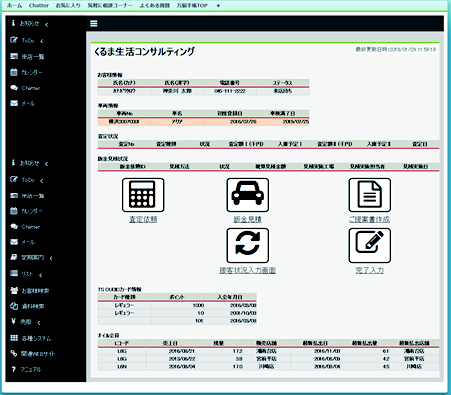Open ToDo edit icon in upper sidebar group
Viewport: 451px width, 395px height.
[14, 40]
